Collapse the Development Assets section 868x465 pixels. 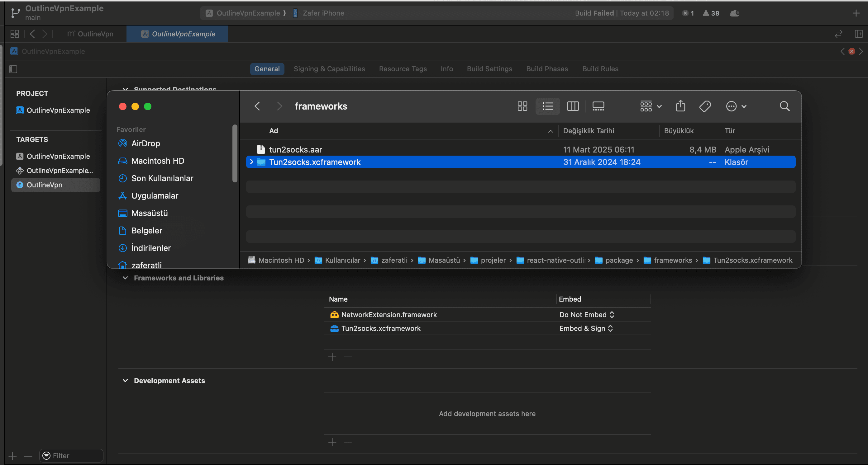pos(125,380)
